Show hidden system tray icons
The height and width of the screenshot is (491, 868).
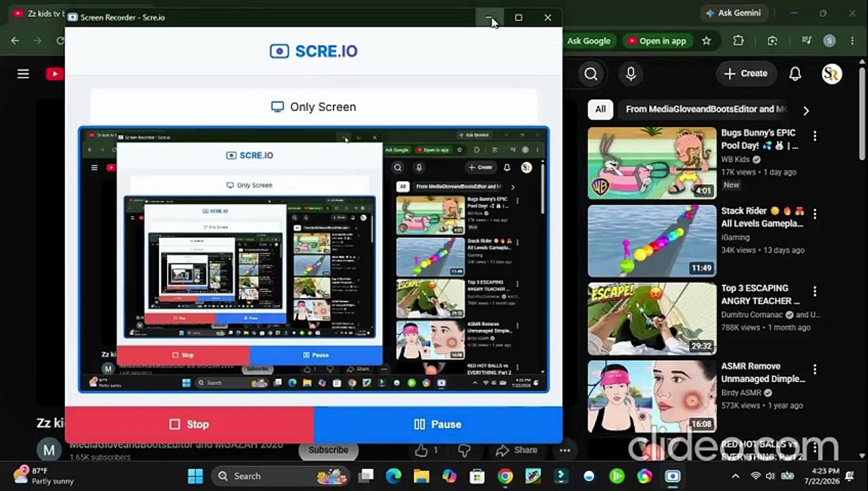pos(735,476)
